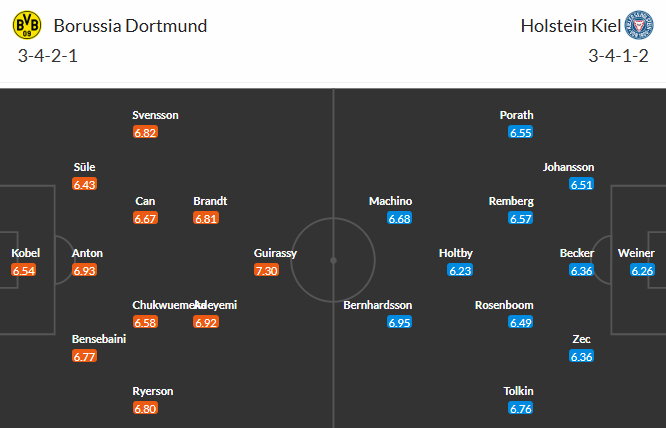This screenshot has height=428, width=666.
Task: Select Kobel's 6.54 rating badge
Action: coord(24,270)
